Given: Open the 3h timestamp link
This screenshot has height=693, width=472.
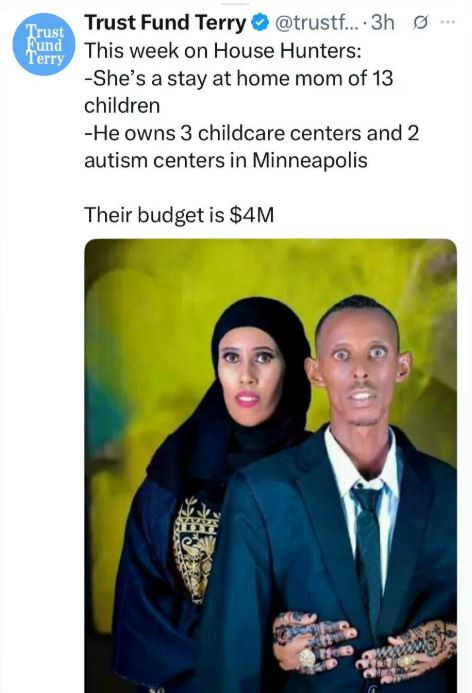Looking at the screenshot, I should (382, 23).
